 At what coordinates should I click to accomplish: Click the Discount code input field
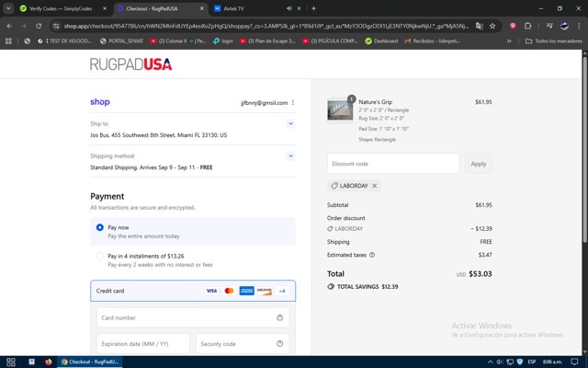[393, 164]
